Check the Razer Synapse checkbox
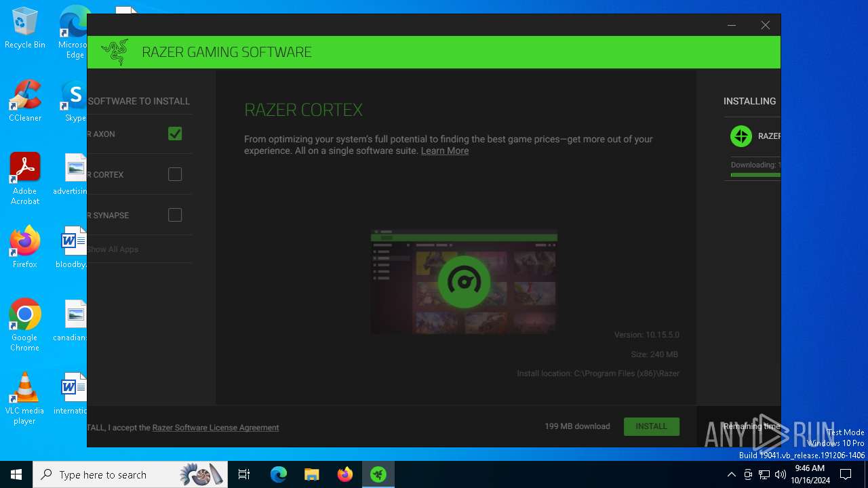The width and height of the screenshot is (868, 488). click(175, 215)
